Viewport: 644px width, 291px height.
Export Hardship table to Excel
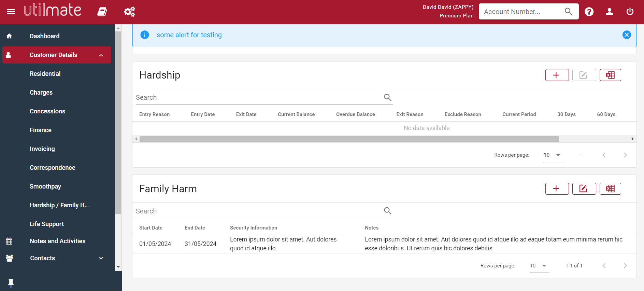610,75
